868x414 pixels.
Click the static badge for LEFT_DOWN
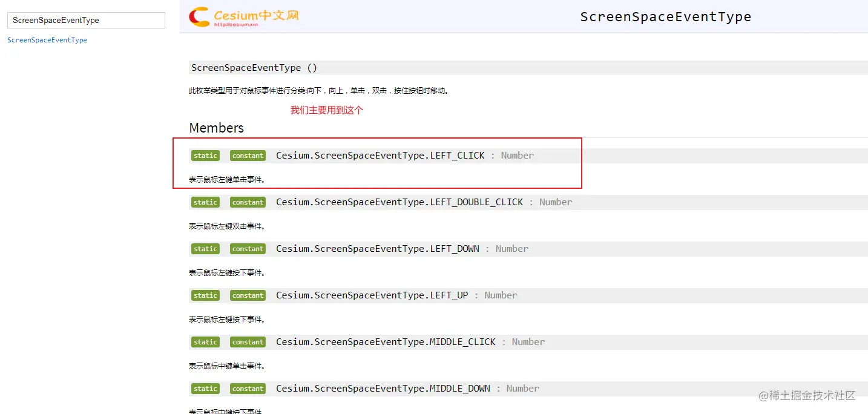point(205,249)
